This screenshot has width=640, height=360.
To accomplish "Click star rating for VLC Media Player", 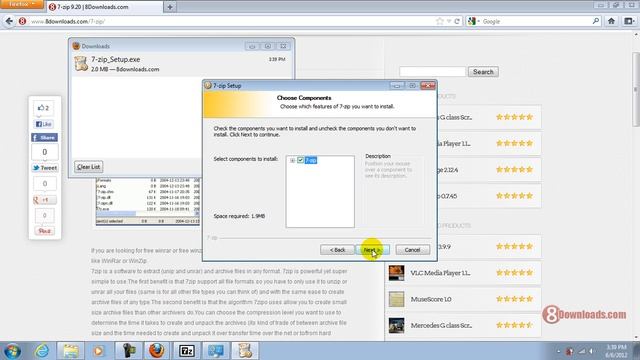I will (514, 273).
